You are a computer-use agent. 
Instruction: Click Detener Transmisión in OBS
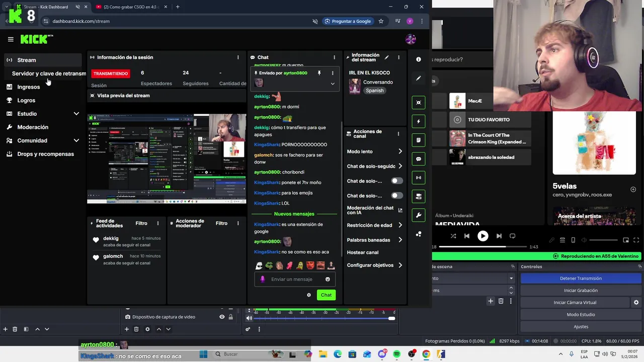click(x=581, y=278)
